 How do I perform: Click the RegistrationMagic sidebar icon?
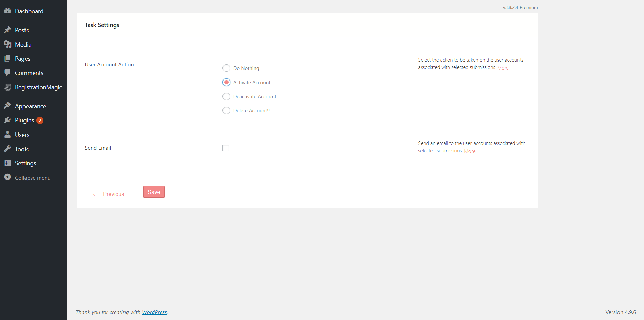coord(8,87)
